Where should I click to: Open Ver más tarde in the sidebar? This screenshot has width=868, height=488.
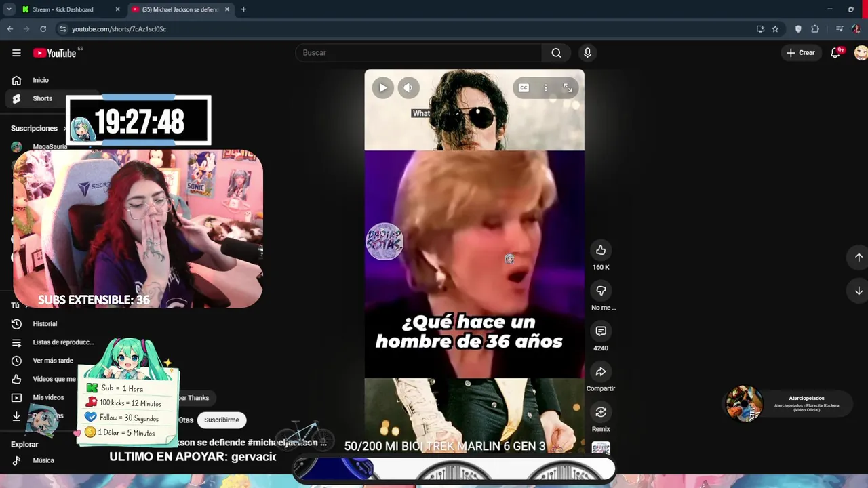click(52, 361)
